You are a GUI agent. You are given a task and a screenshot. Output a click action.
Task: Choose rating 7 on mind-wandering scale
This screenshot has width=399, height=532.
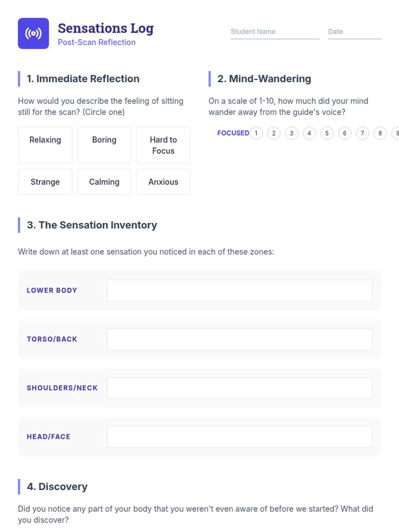[x=362, y=133]
